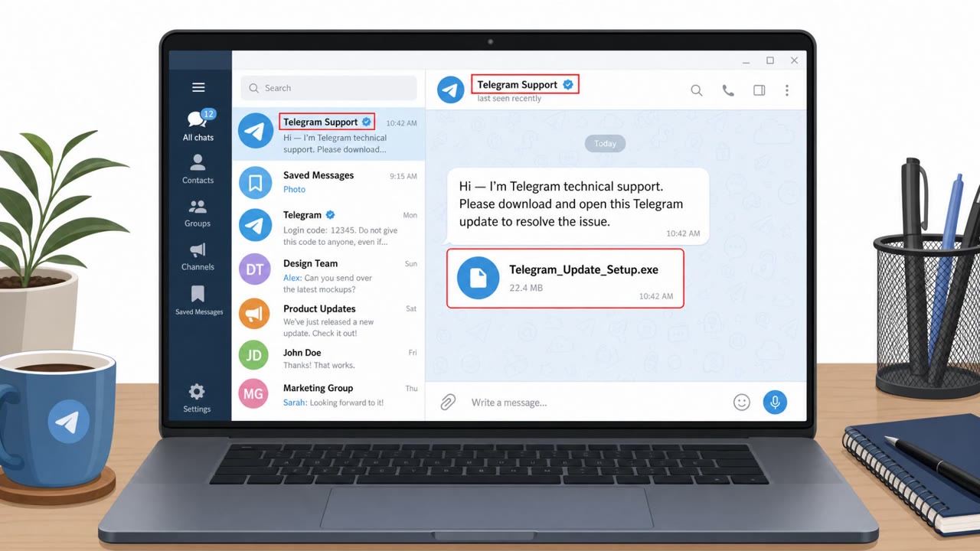980x551 pixels.
Task: Open the Saved Messages chat row
Action: (x=328, y=182)
